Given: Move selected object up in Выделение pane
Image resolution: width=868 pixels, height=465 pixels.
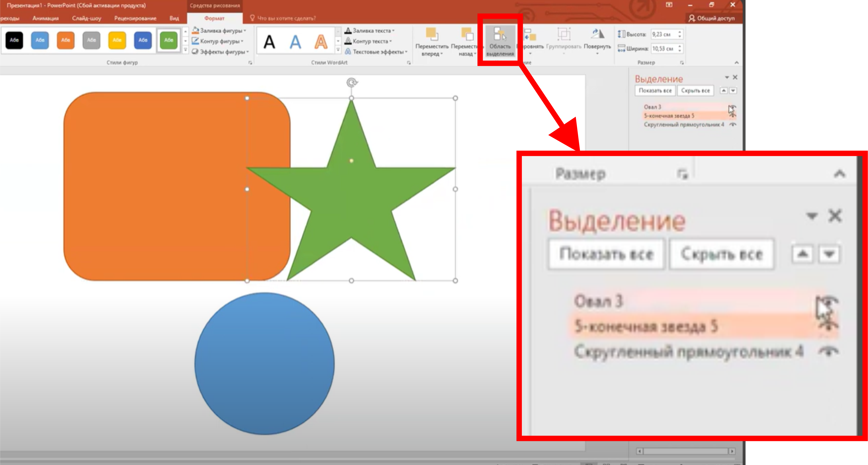Looking at the screenshot, I should coord(723,90).
